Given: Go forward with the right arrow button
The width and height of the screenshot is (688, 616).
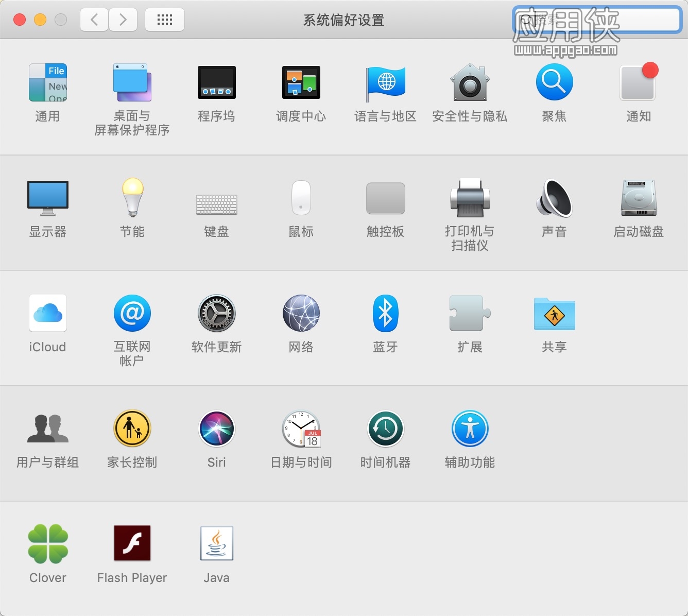Looking at the screenshot, I should [x=123, y=20].
